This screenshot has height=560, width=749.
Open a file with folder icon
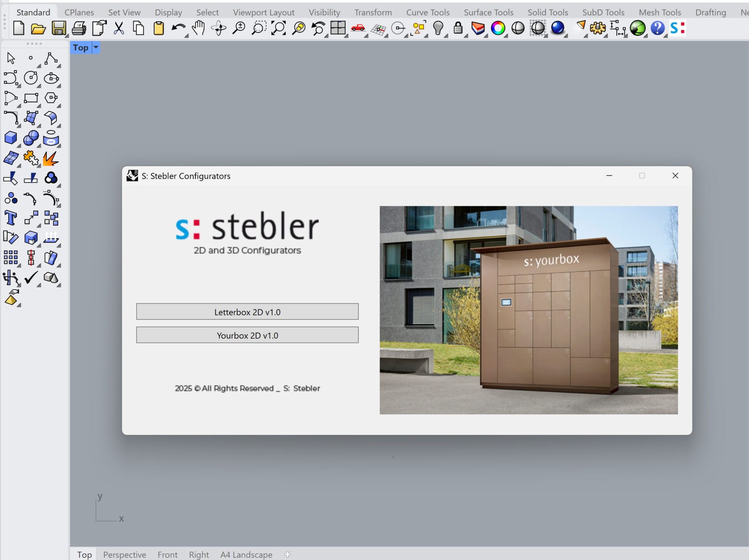point(38,28)
